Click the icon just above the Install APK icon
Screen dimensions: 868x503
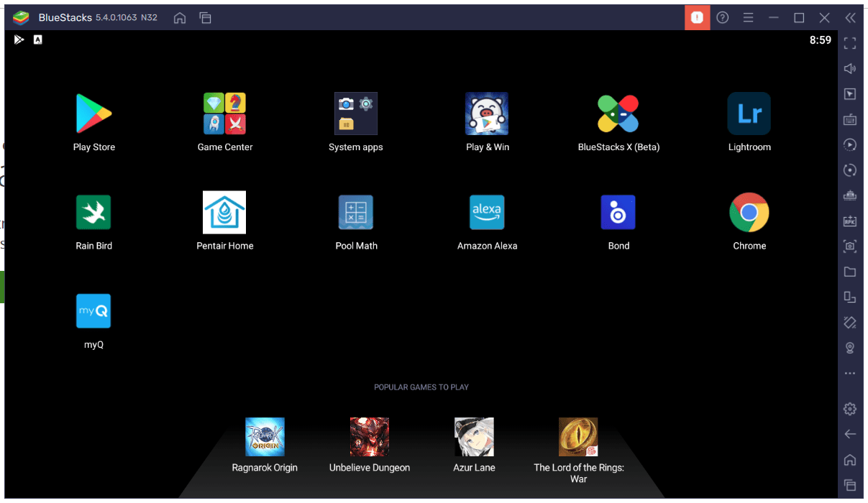(850, 195)
